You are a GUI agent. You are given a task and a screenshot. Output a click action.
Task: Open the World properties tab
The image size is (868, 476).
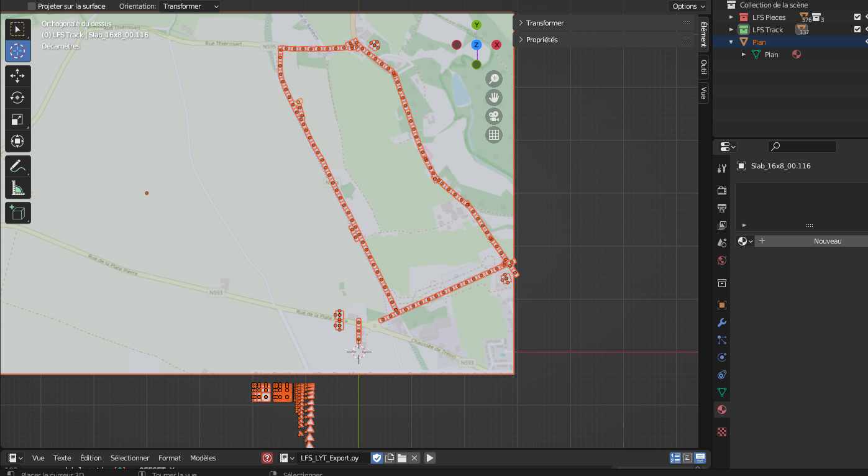(x=722, y=260)
